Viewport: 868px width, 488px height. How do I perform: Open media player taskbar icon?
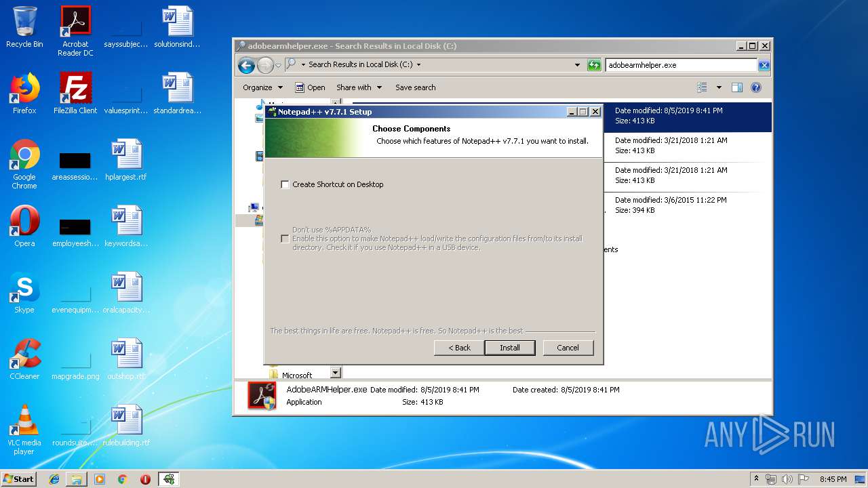pos(100,479)
